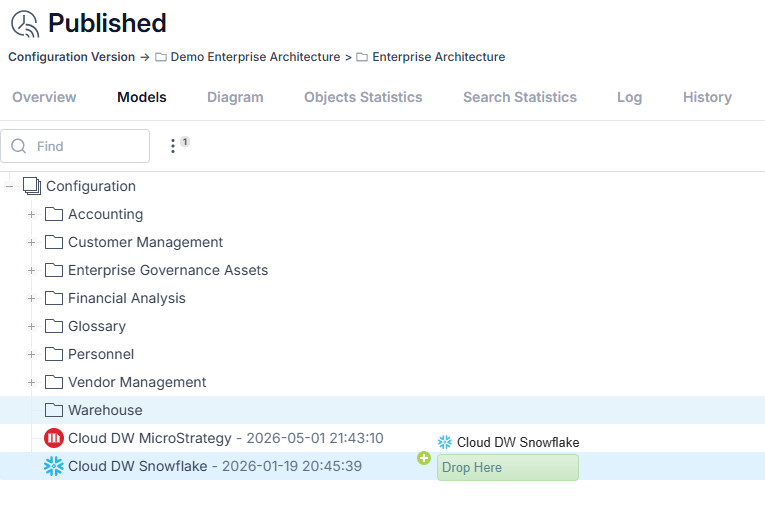This screenshot has height=515, width=765.
Task: Collapse the Configuration root node
Action: [x=9, y=186]
